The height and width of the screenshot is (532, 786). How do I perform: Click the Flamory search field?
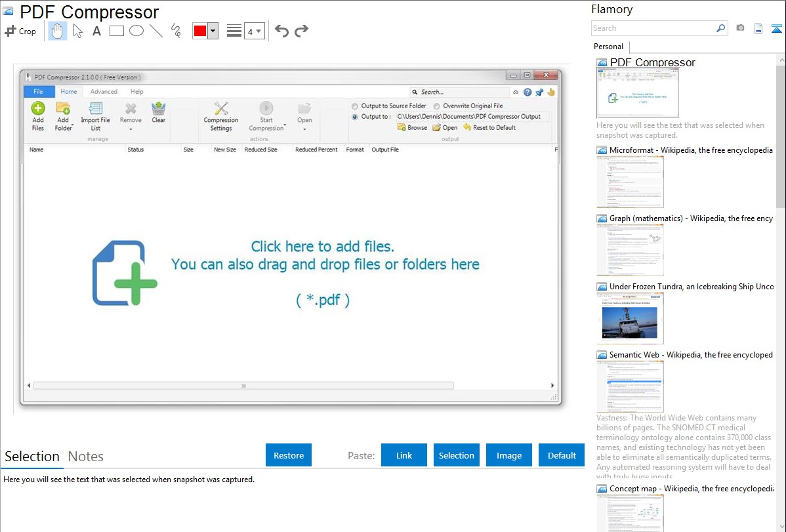(x=653, y=28)
